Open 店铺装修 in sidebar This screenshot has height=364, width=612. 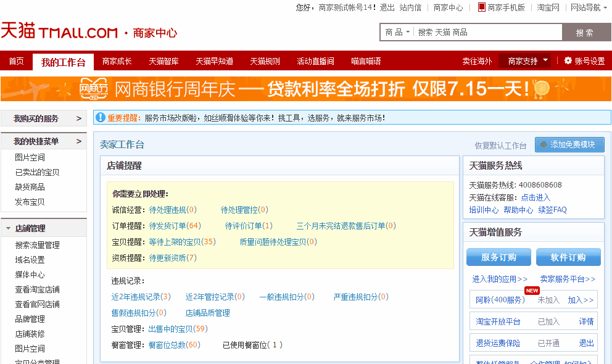point(30,334)
